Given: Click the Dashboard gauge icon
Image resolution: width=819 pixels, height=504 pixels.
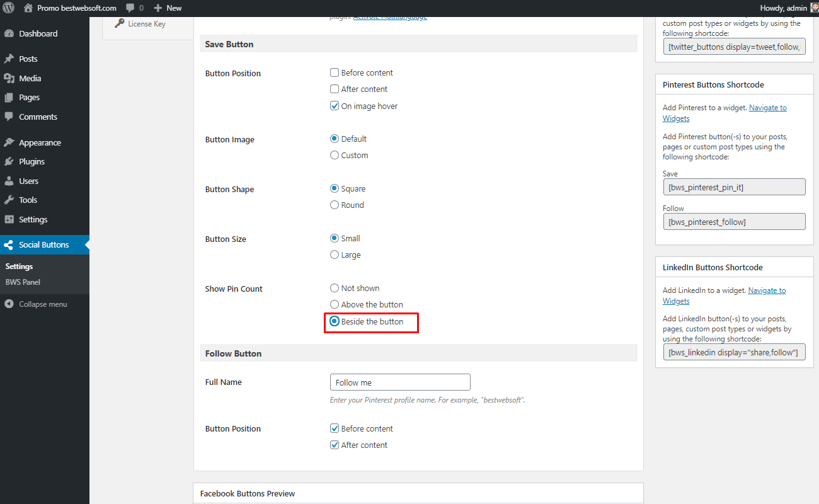Looking at the screenshot, I should click(9, 33).
